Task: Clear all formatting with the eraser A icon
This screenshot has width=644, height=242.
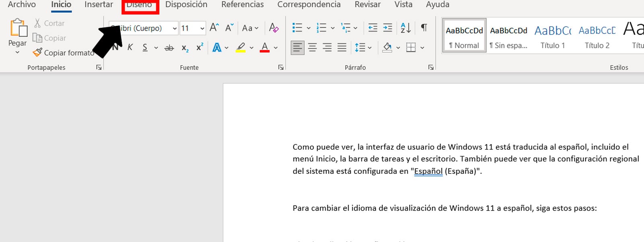Action: (x=274, y=28)
